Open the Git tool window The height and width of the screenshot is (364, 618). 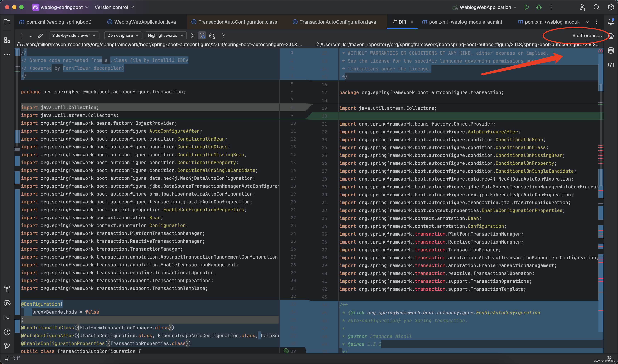[x=7, y=346]
